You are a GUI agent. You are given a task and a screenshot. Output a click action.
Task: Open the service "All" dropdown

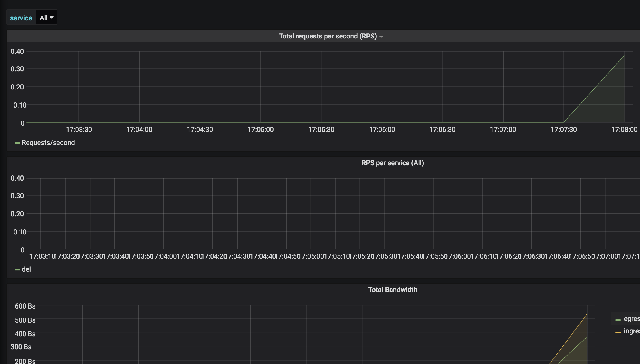tap(46, 18)
